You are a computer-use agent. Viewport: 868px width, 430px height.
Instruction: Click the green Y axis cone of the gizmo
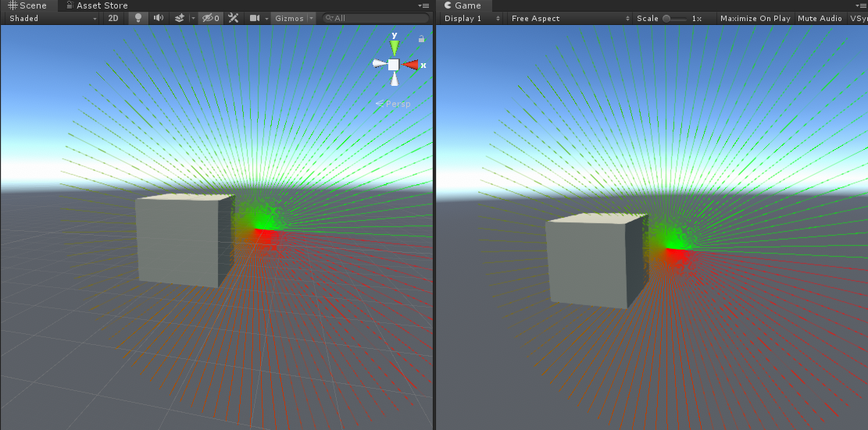(x=395, y=45)
